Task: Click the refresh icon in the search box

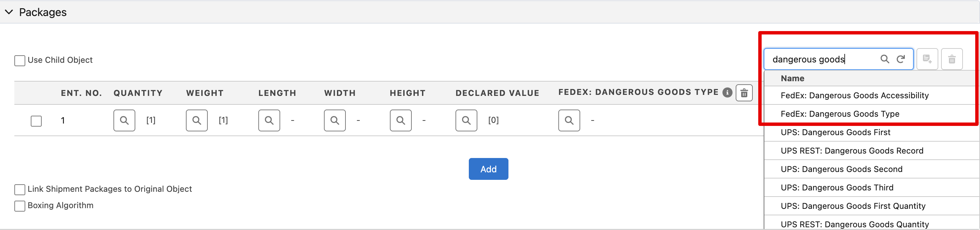Action: (x=900, y=59)
